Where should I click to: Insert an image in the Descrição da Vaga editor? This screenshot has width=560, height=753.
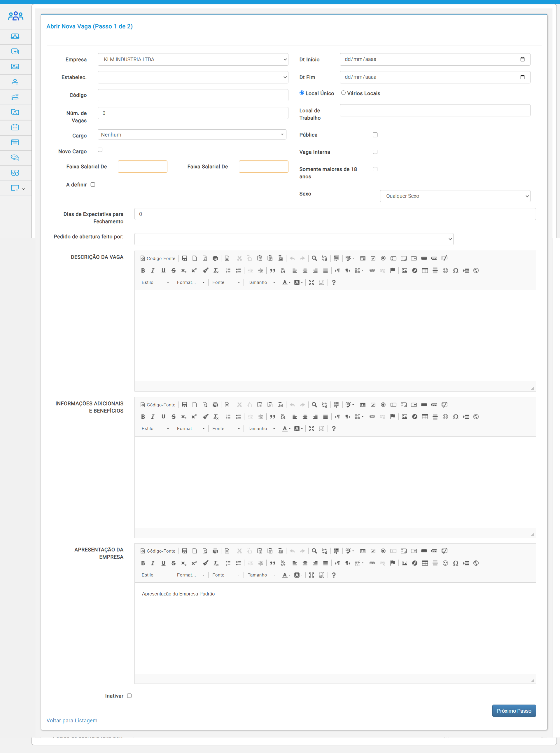pyautogui.click(x=405, y=270)
